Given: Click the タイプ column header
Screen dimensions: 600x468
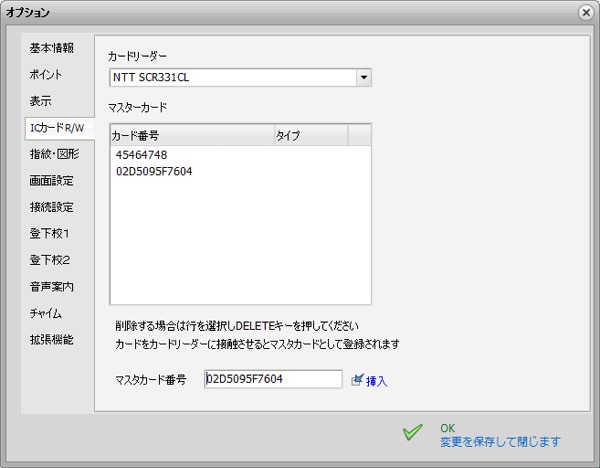Looking at the screenshot, I should (311, 135).
